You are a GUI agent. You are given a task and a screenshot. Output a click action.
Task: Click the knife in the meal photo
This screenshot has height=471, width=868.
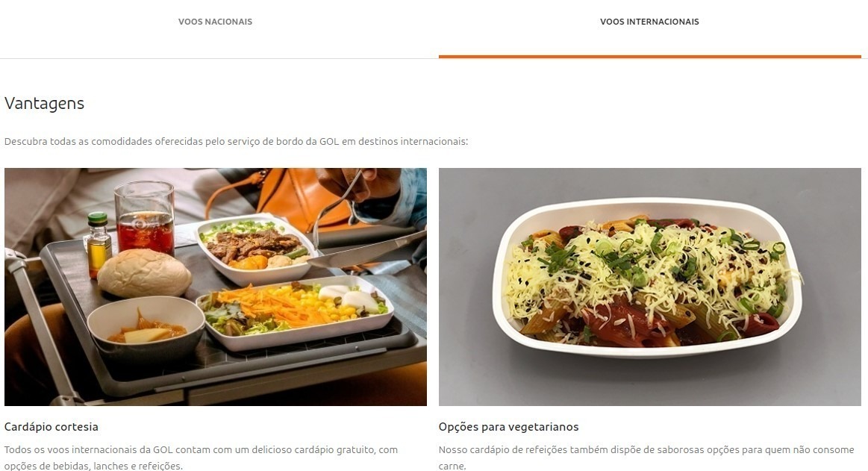click(x=367, y=250)
